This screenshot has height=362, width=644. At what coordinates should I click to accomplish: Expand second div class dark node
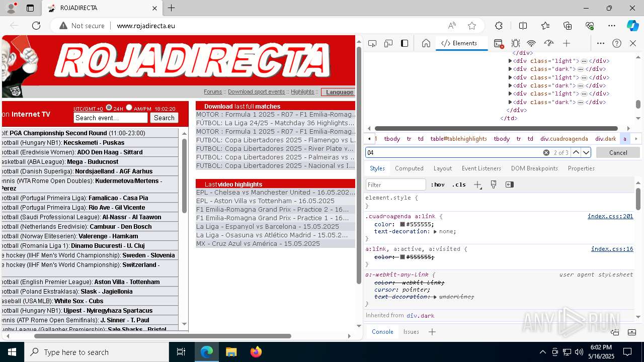tap(510, 85)
